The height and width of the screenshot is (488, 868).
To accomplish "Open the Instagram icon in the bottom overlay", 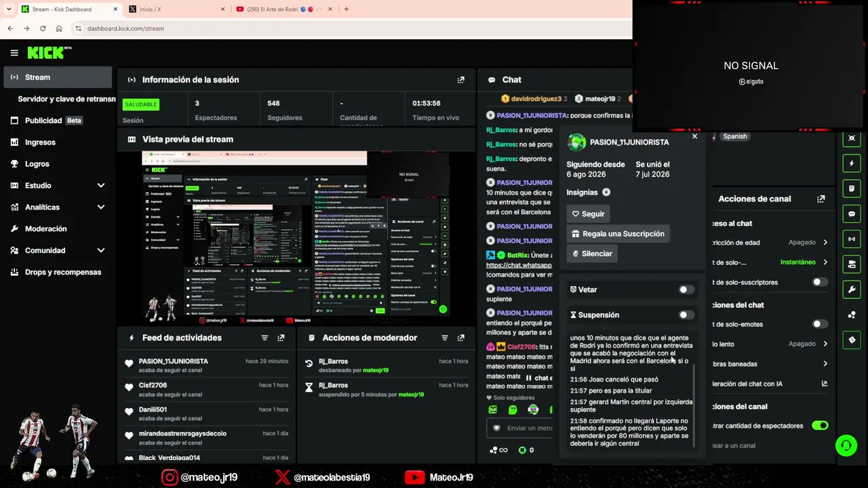I will pyautogui.click(x=170, y=477).
